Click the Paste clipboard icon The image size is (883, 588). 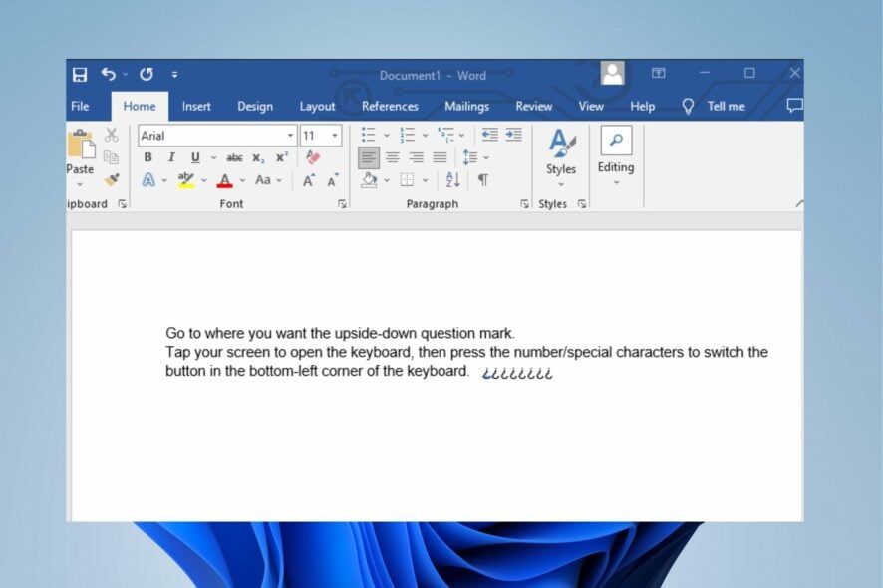click(x=81, y=145)
